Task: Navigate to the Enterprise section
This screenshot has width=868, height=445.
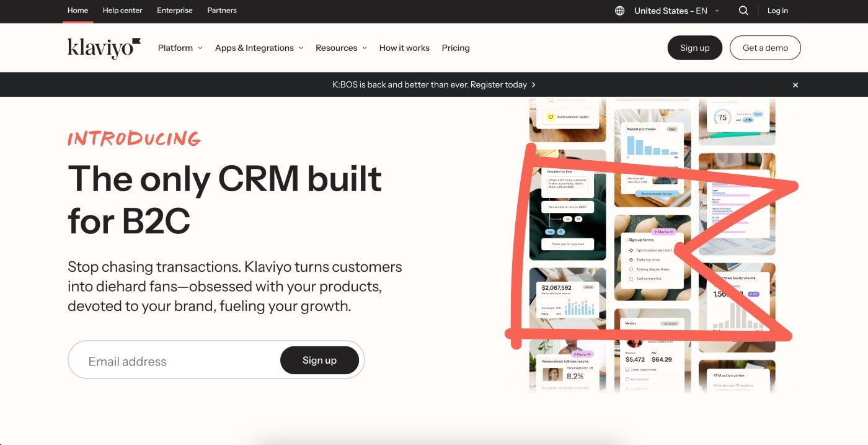Action: pyautogui.click(x=174, y=11)
